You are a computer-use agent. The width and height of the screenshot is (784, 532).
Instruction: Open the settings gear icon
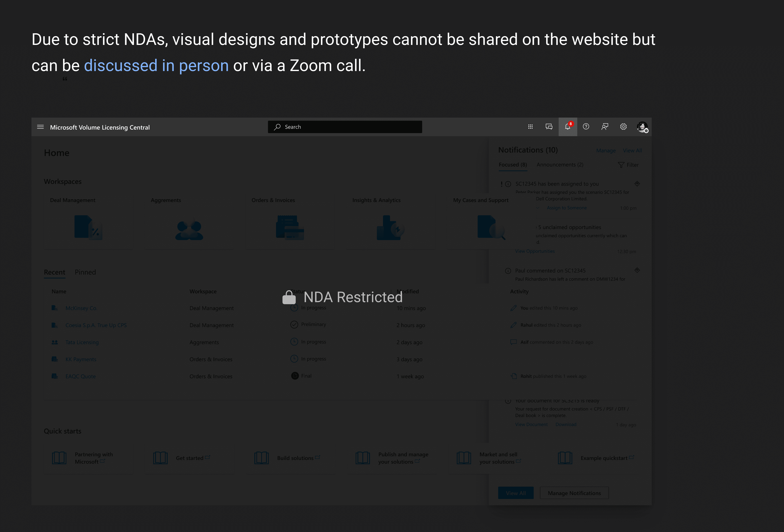click(x=623, y=127)
